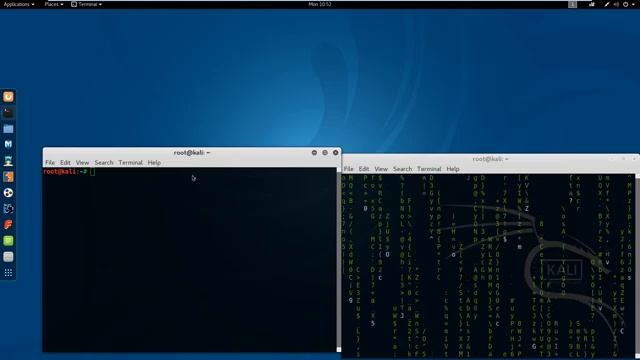Screen dimensions: 640x360
Task: Open the Applications menu in top panel
Action: pyautogui.click(x=19, y=4)
